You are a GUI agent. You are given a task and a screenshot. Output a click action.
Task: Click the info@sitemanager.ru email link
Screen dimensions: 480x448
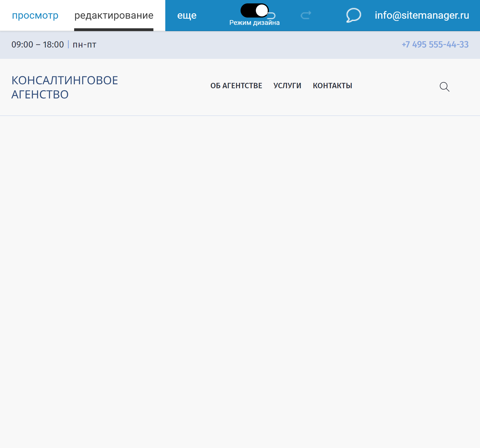point(422,16)
